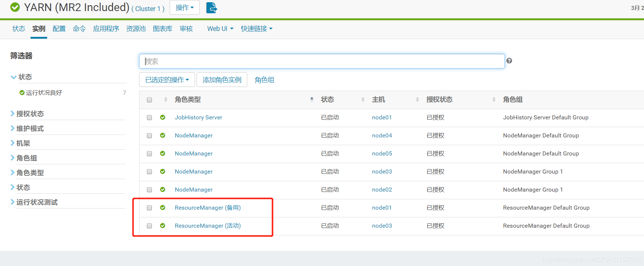Click the green YARN service health icon
This screenshot has width=644, height=266.
click(x=15, y=7)
